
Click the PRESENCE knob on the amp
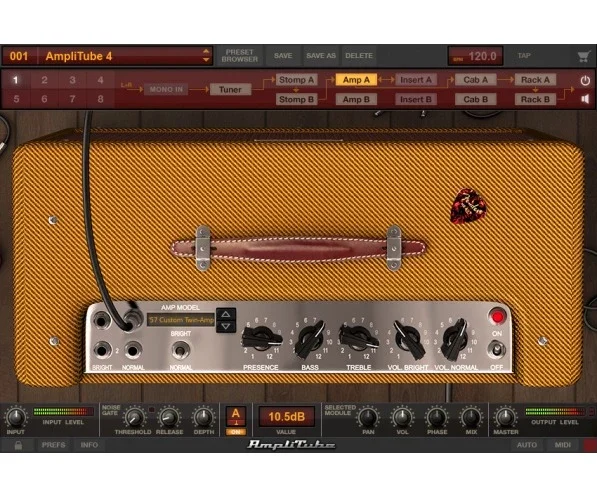[x=261, y=338]
